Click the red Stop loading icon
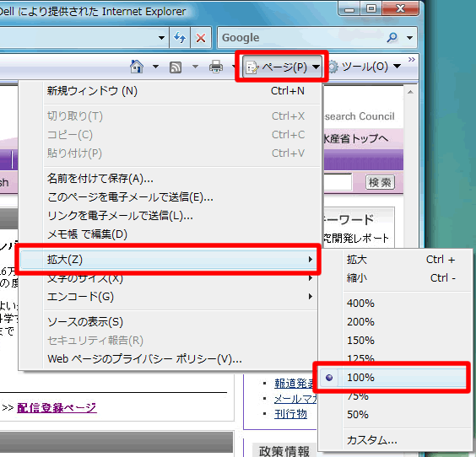The width and height of the screenshot is (476, 457). coord(201,38)
